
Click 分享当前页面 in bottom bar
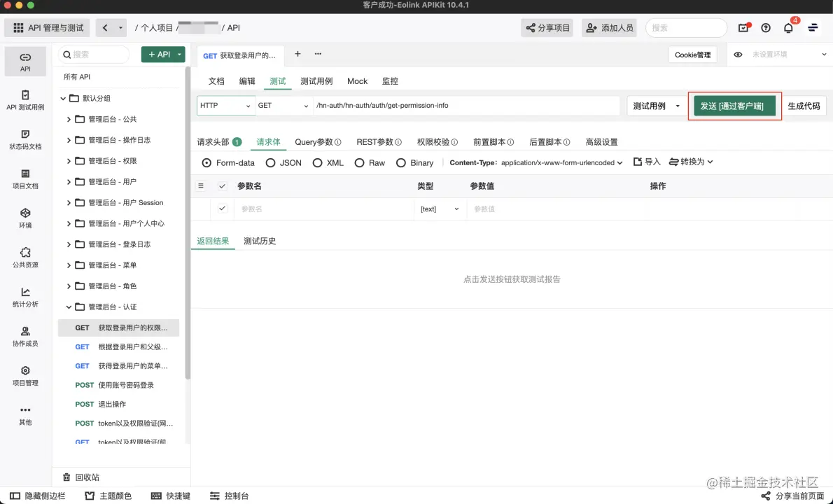point(792,496)
